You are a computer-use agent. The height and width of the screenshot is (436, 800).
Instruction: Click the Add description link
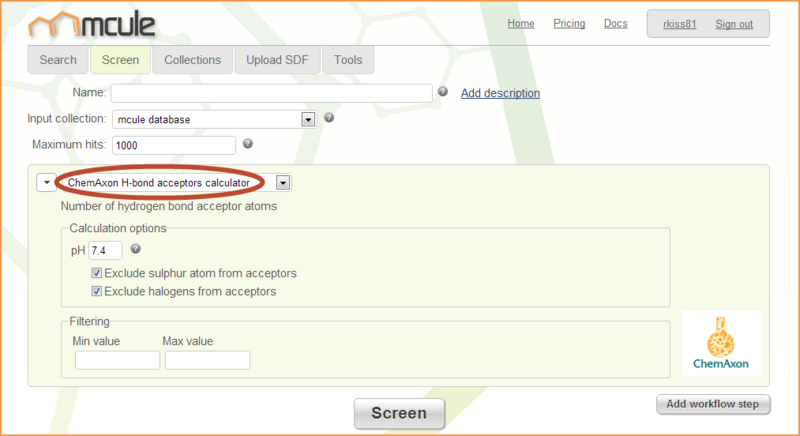[500, 93]
